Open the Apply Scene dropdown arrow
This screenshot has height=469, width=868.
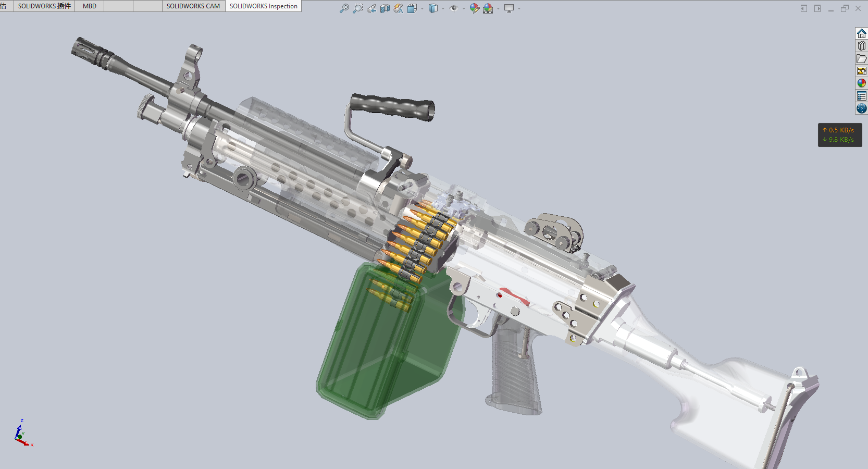(498, 9)
